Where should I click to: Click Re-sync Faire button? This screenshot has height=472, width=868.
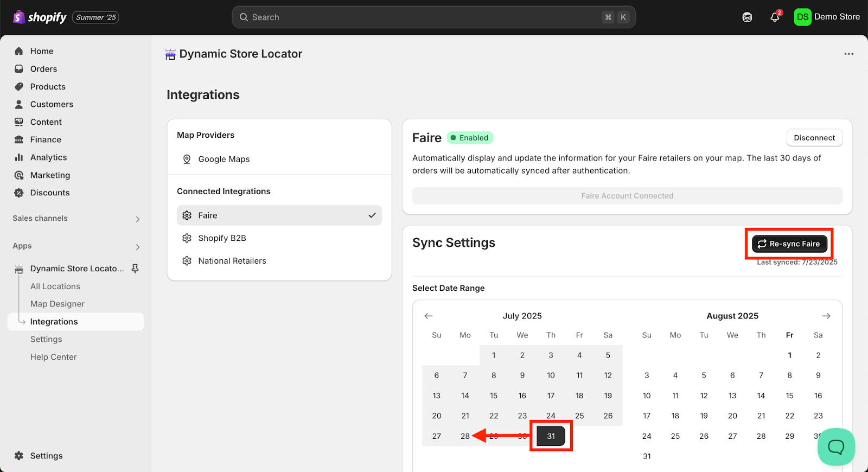tap(789, 244)
